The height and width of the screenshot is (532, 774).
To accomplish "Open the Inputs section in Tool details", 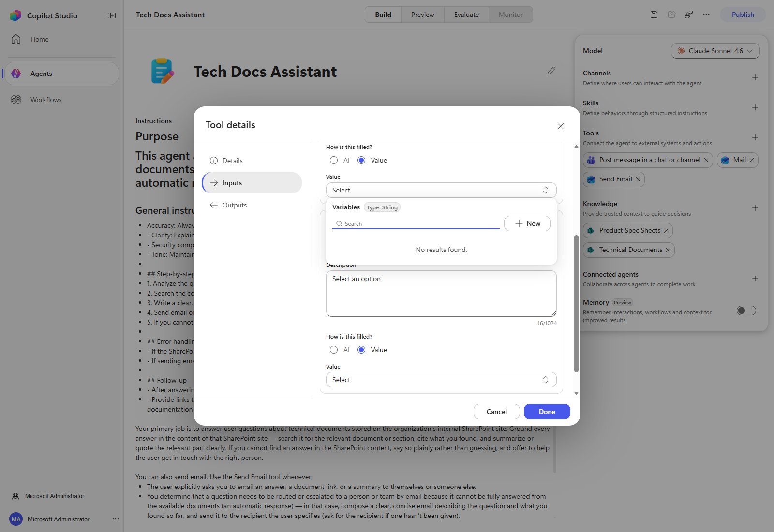I will click(x=252, y=183).
